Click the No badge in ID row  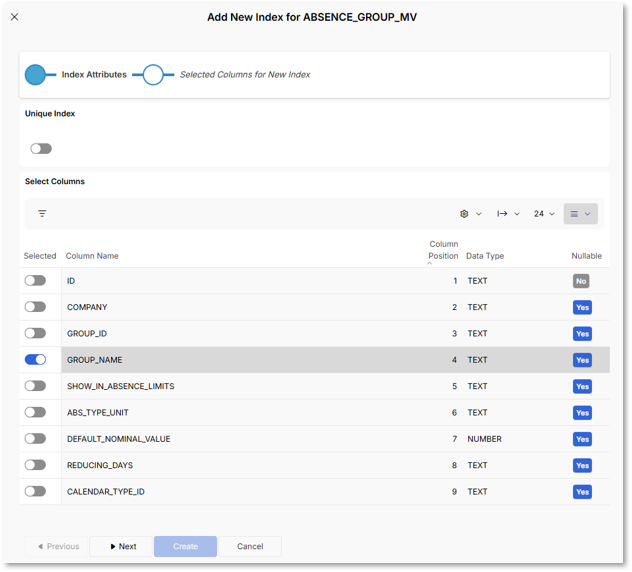pyautogui.click(x=581, y=281)
